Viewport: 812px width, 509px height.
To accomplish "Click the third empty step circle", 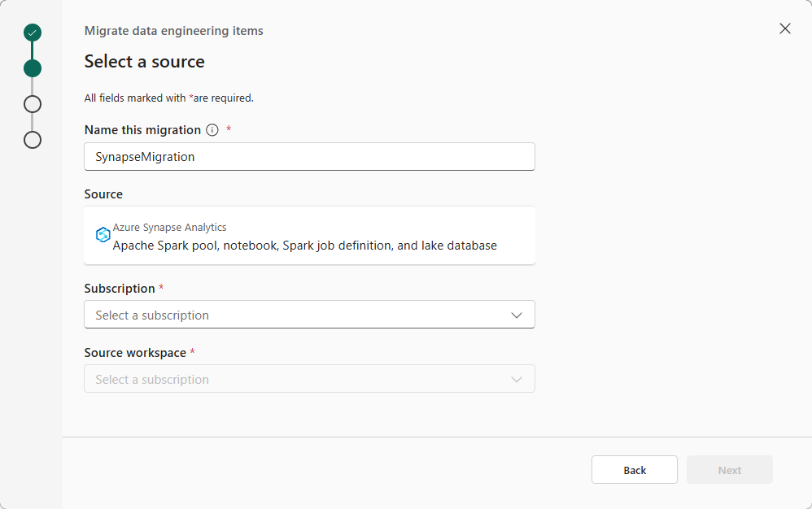I will pyautogui.click(x=32, y=104).
